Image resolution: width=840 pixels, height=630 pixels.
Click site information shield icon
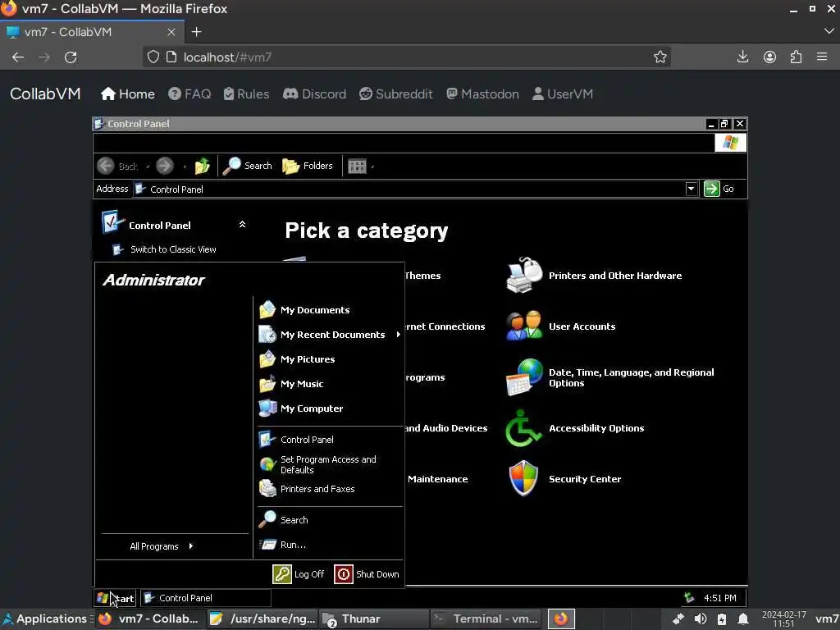[x=153, y=57]
